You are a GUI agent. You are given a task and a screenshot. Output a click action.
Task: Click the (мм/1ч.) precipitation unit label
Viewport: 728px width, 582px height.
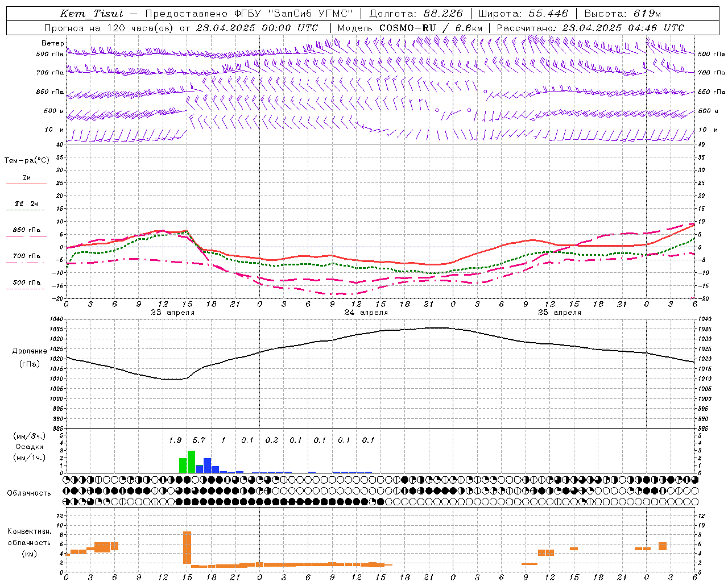[x=30, y=458]
